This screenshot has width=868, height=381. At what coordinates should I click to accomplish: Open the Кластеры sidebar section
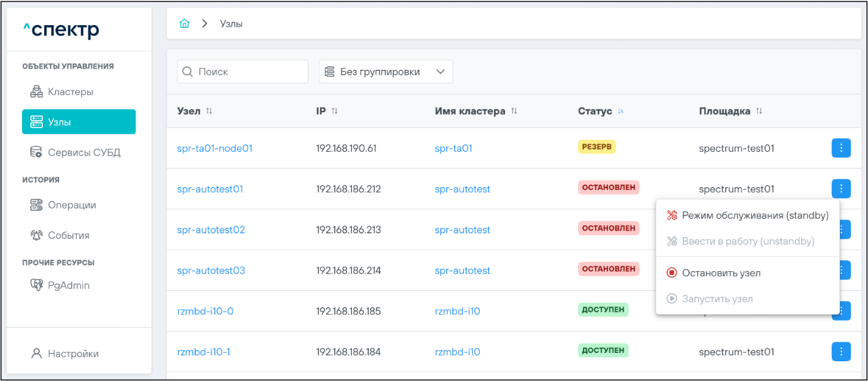coord(70,92)
